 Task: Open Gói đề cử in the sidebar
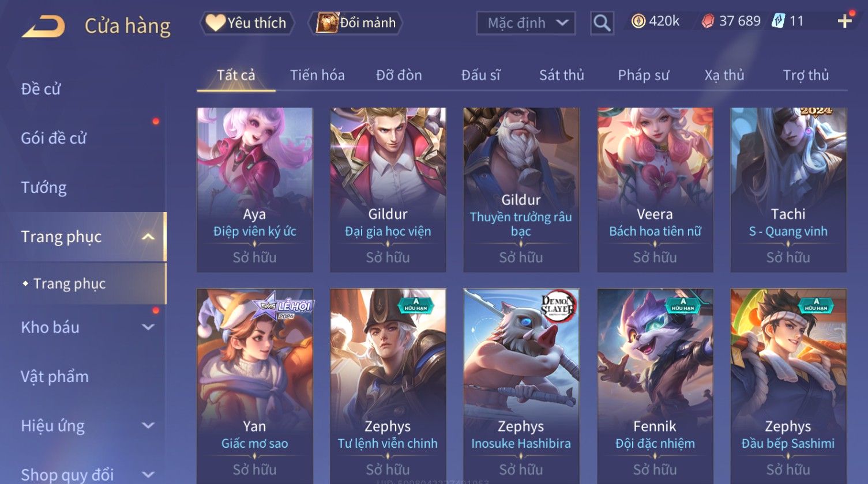tap(54, 138)
